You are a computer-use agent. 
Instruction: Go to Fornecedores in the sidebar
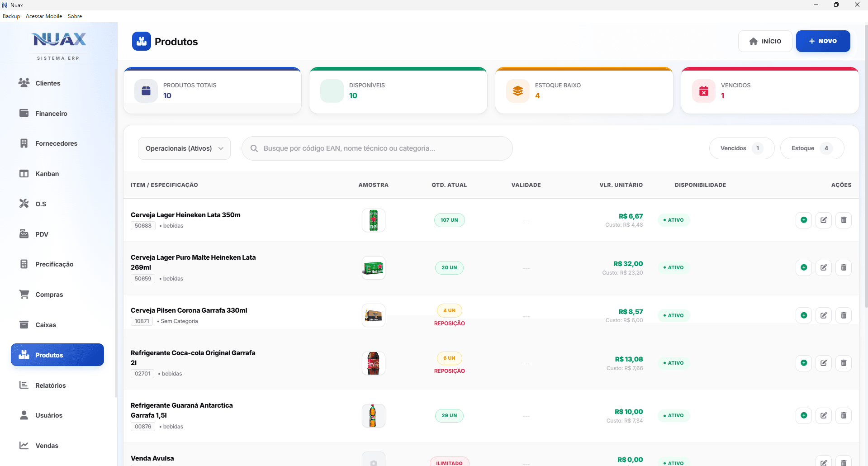click(x=57, y=143)
